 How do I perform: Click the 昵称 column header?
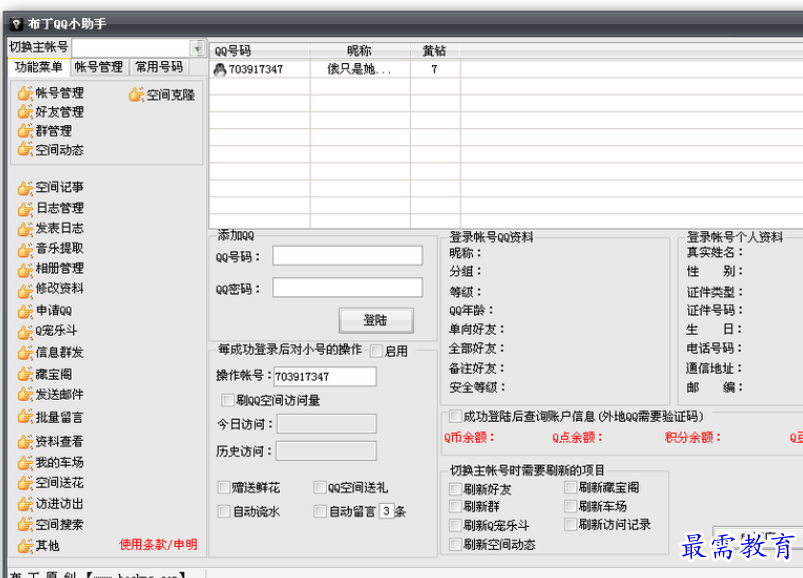360,51
